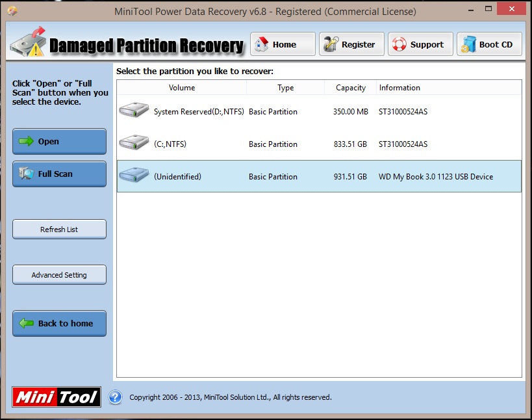
Task: Go Back to home
Action: 59,323
